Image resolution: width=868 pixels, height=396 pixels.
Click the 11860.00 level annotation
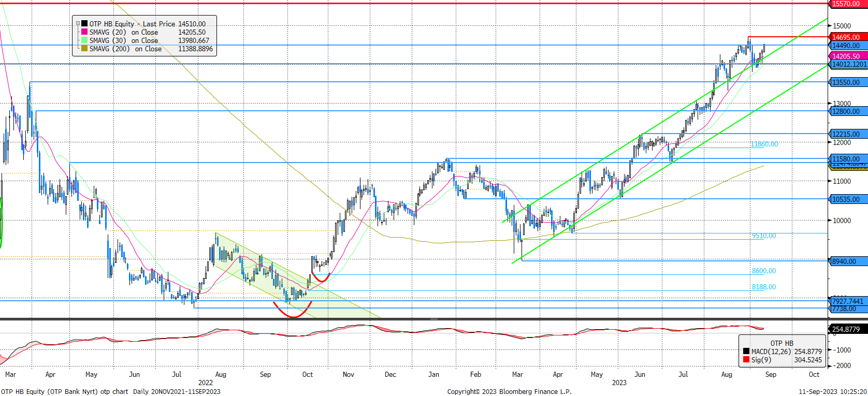[x=764, y=144]
